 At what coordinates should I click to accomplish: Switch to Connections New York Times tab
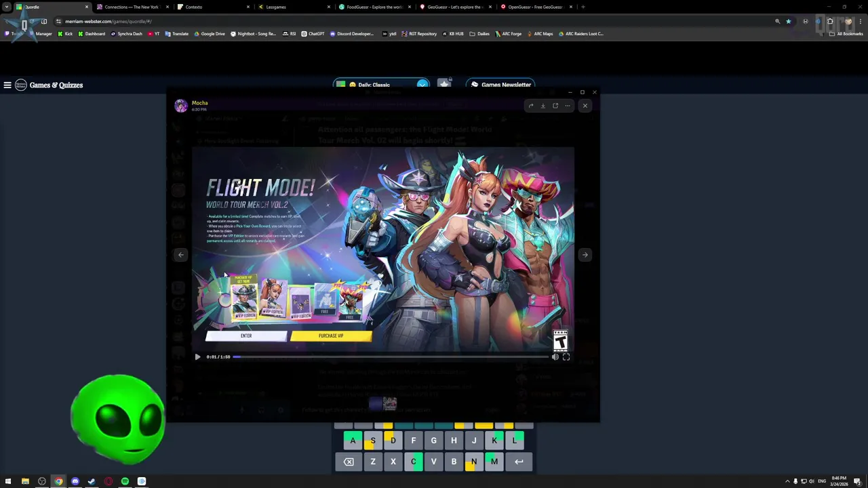132,7
